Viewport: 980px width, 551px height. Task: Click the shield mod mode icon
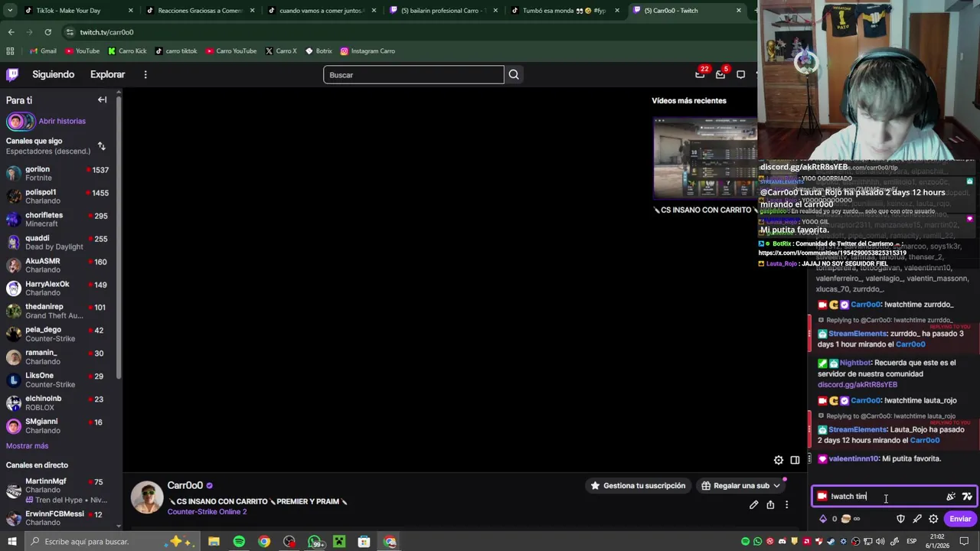coord(900,519)
